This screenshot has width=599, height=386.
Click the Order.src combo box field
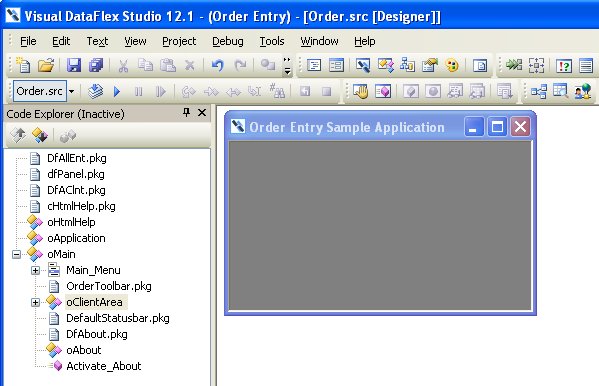point(40,91)
